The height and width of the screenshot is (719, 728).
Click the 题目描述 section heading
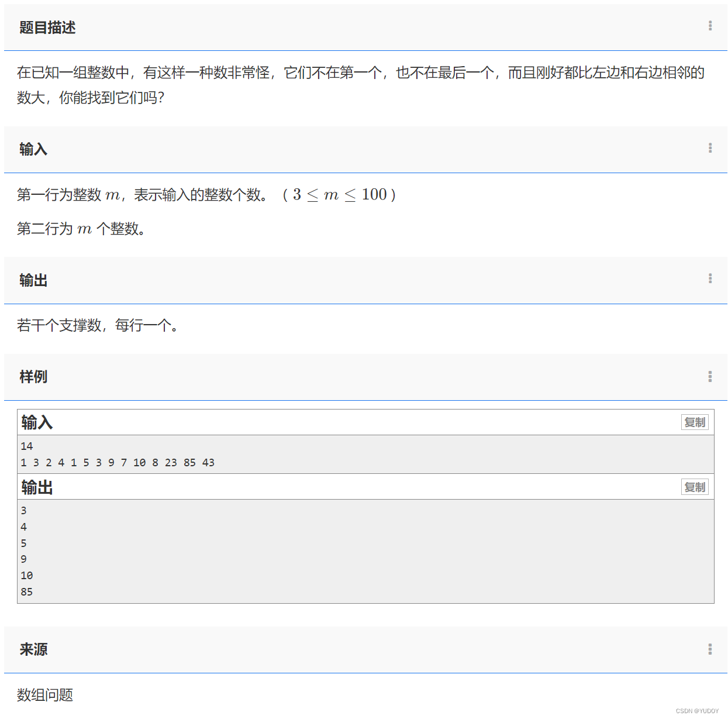click(x=47, y=27)
